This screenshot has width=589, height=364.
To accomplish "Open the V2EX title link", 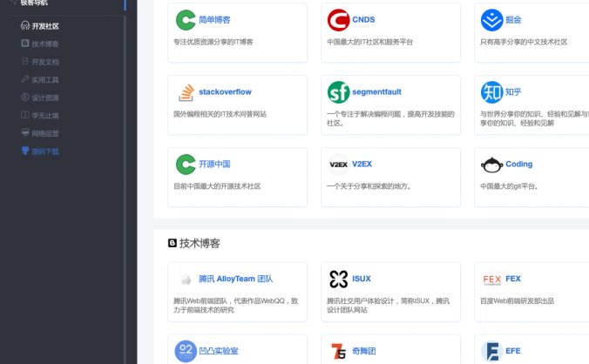I will pyautogui.click(x=362, y=164).
